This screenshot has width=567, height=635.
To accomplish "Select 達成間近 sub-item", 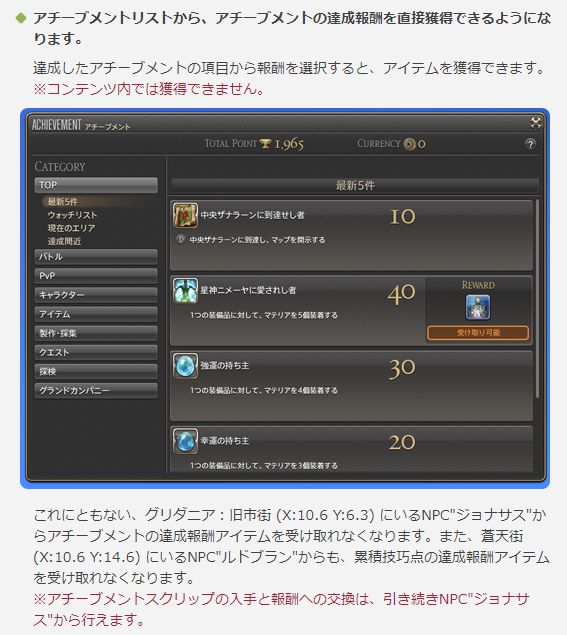I will click(x=64, y=241).
